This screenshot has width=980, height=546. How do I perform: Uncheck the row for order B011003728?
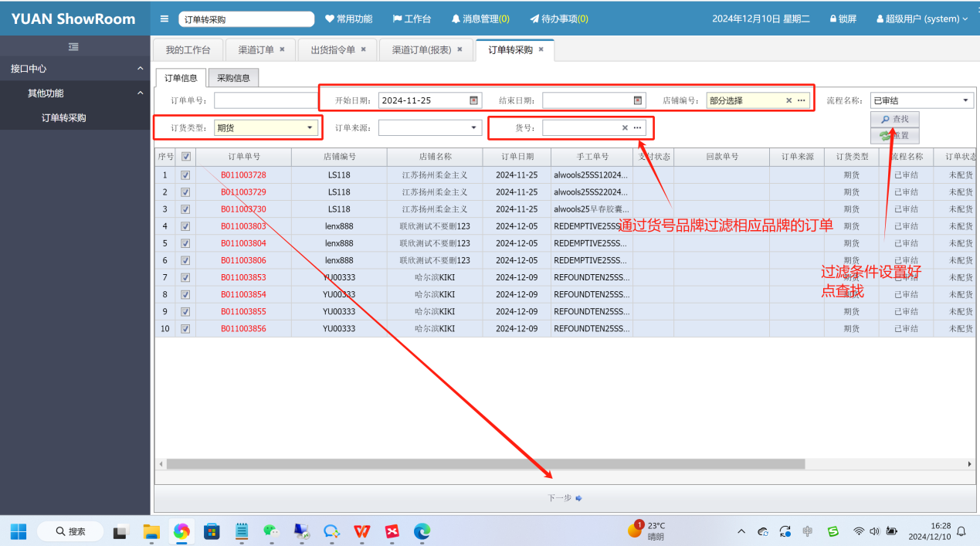click(185, 175)
